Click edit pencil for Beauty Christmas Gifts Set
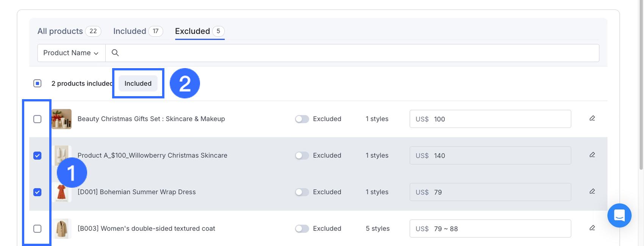The height and width of the screenshot is (246, 644). coord(592,118)
